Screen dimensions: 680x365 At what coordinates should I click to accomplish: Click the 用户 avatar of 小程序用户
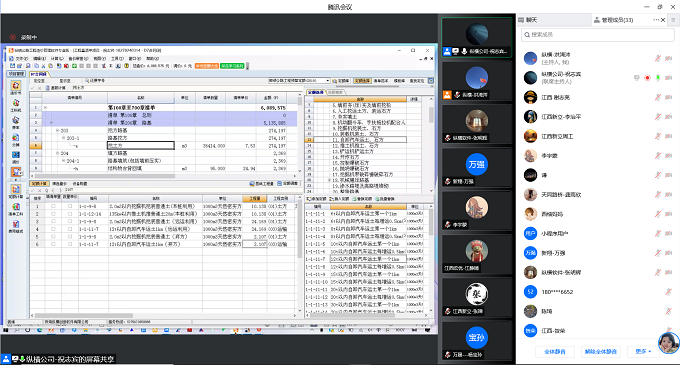(x=530, y=233)
